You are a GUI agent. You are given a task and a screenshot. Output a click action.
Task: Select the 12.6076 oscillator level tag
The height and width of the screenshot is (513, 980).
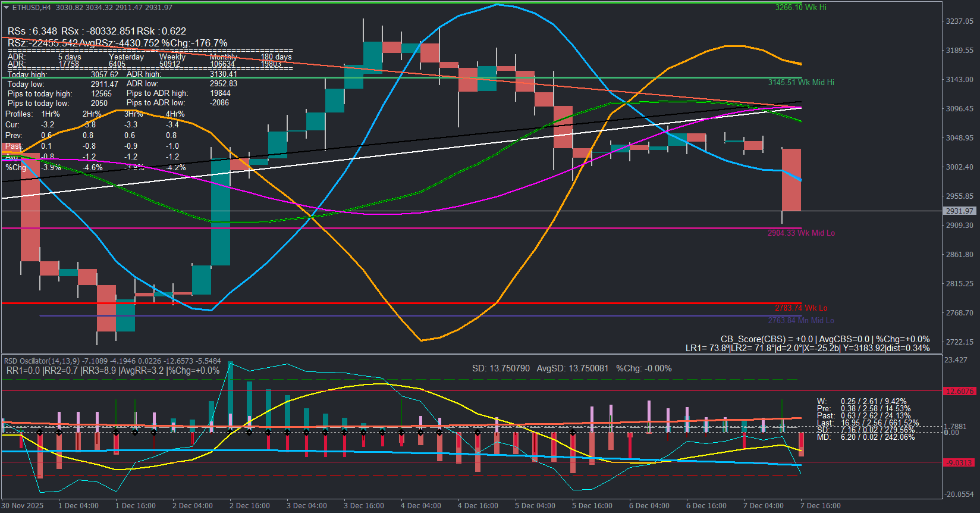pos(960,391)
